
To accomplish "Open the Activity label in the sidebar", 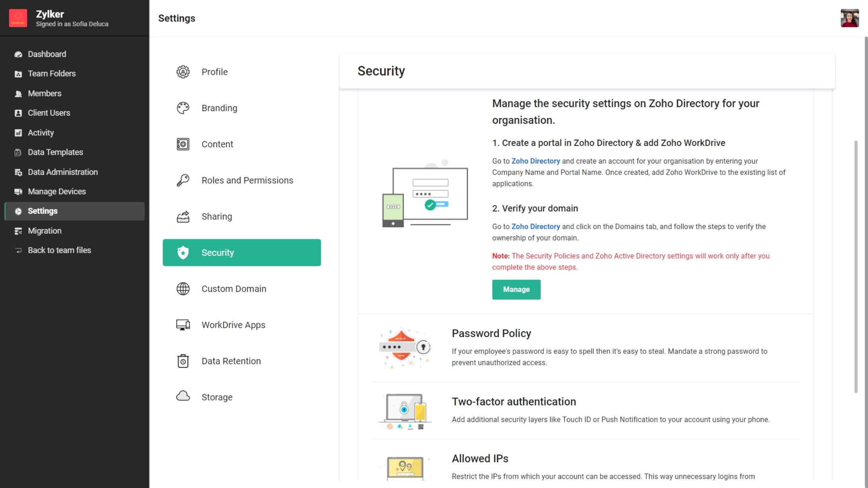I will pyautogui.click(x=41, y=133).
